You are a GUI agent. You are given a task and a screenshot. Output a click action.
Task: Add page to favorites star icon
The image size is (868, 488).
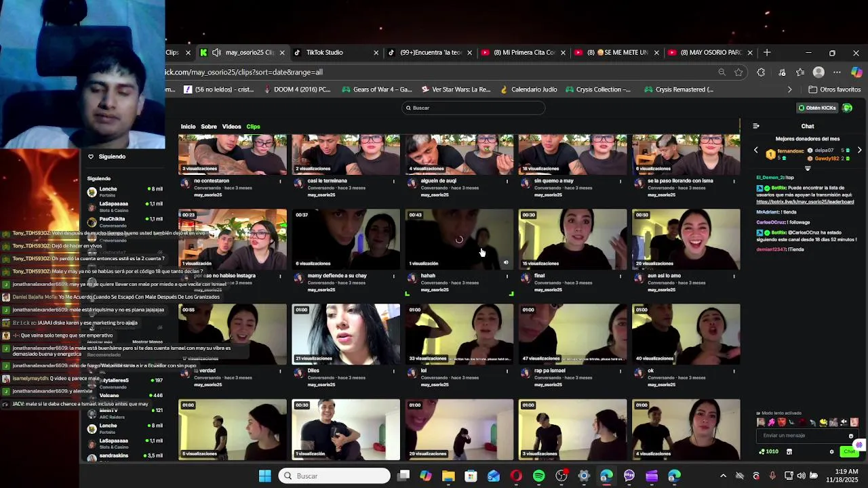coord(738,73)
